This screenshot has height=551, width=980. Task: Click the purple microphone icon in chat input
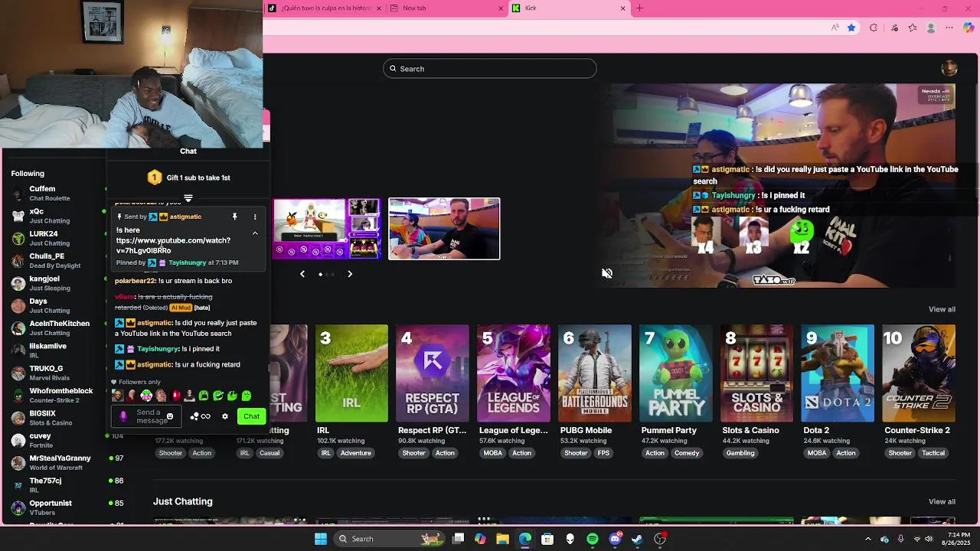[x=123, y=416]
